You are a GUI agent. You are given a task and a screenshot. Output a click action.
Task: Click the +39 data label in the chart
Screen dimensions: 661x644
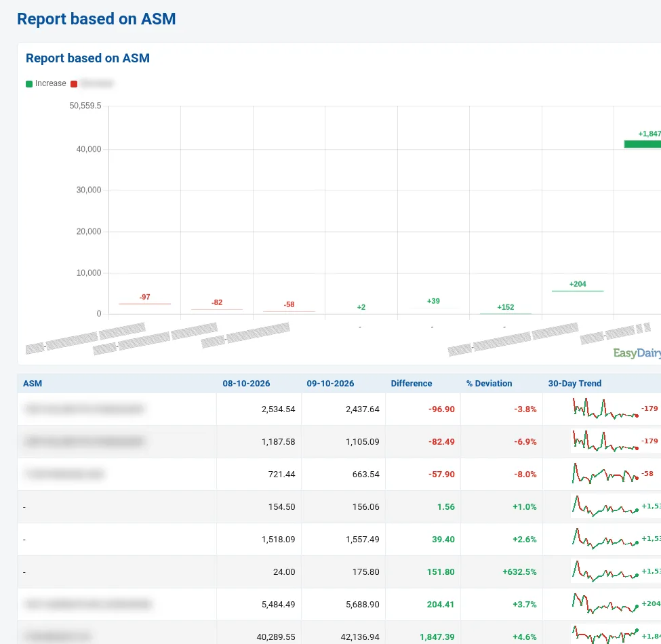pyautogui.click(x=433, y=301)
